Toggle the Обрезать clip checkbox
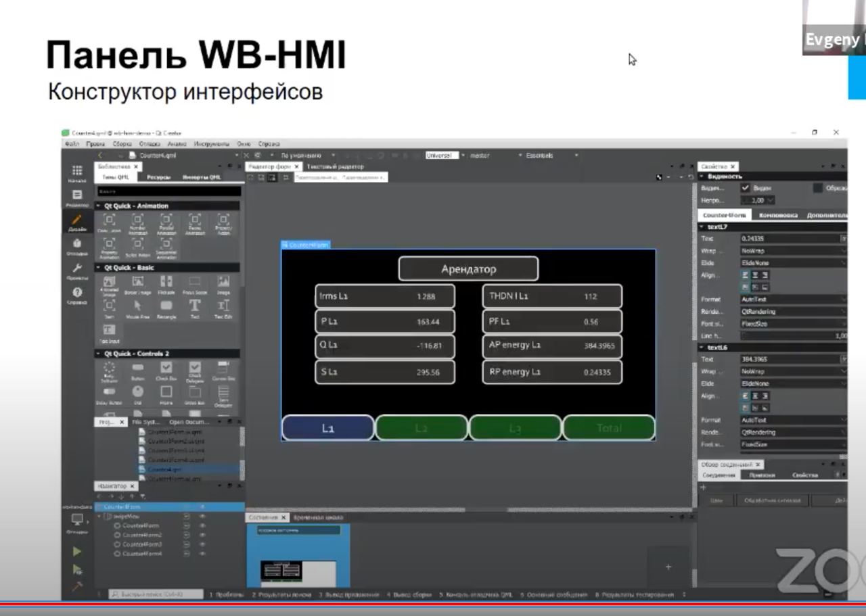 pyautogui.click(x=818, y=188)
